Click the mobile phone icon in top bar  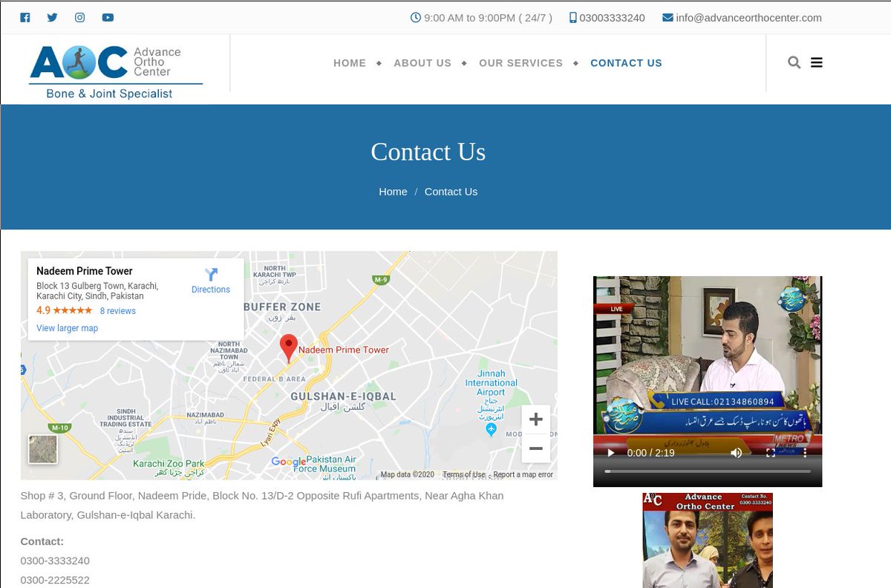pos(573,17)
